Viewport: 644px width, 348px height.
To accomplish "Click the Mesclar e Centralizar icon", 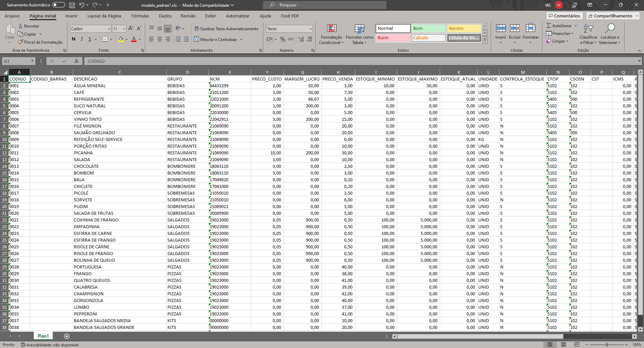I will tap(197, 39).
